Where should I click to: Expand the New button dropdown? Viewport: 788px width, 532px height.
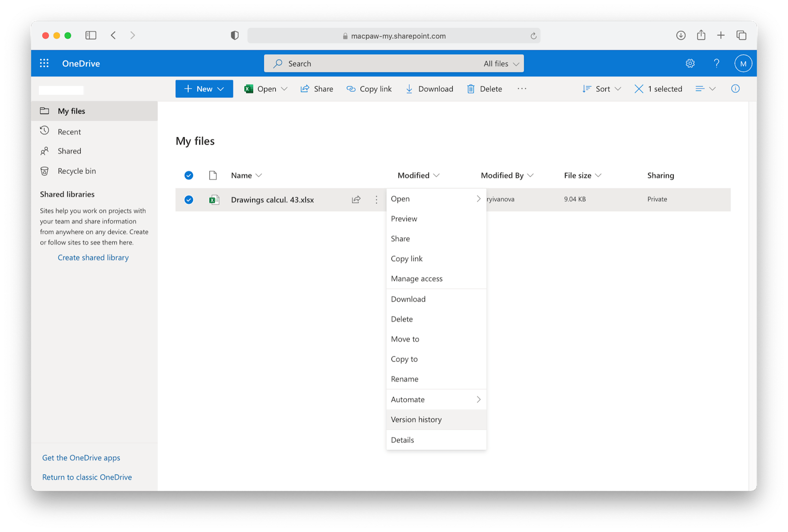click(220, 89)
